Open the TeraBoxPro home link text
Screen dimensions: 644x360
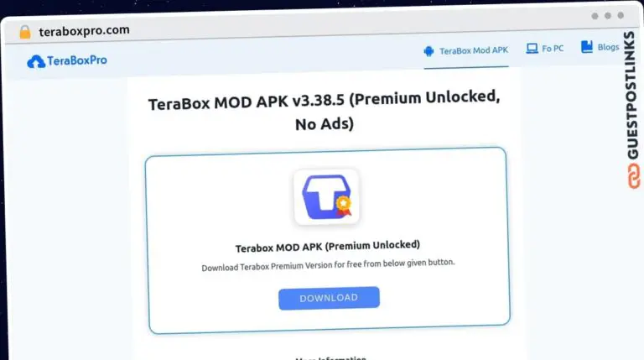tap(77, 60)
